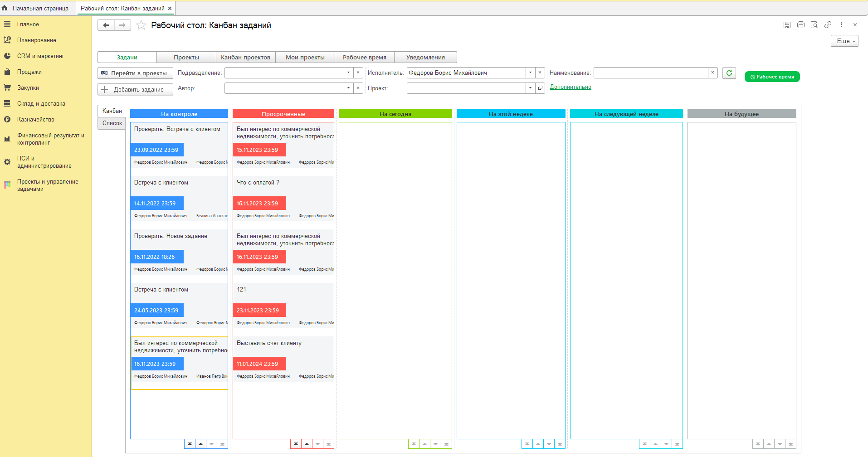Open Планирование section in sidebar
Viewport: 868px width, 457px height.
(x=37, y=40)
